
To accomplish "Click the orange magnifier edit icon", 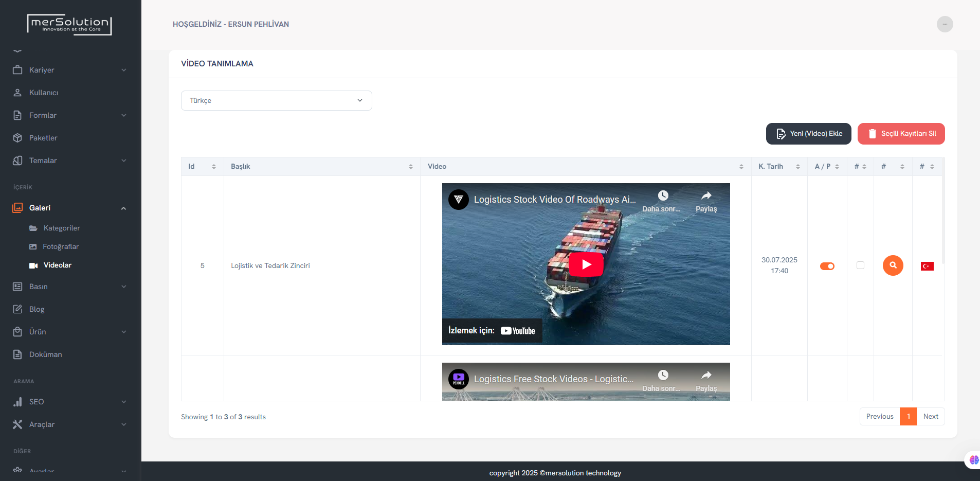I will (893, 265).
